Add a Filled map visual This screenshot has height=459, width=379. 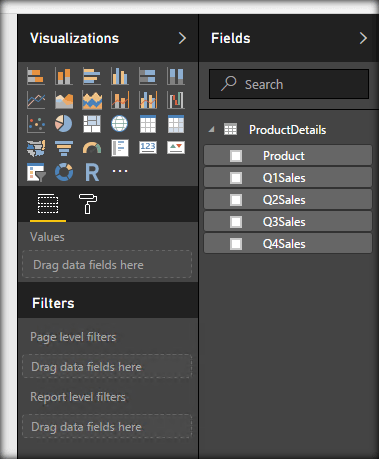coord(36,148)
